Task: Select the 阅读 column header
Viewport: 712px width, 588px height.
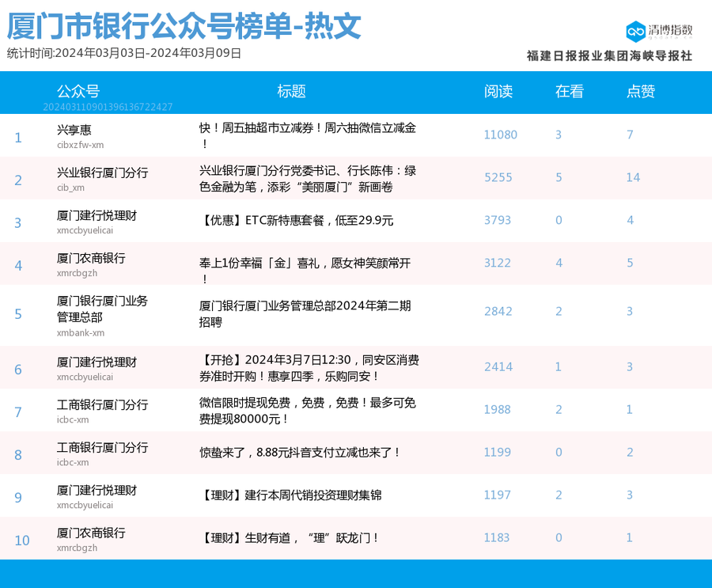Action: pyautogui.click(x=498, y=91)
